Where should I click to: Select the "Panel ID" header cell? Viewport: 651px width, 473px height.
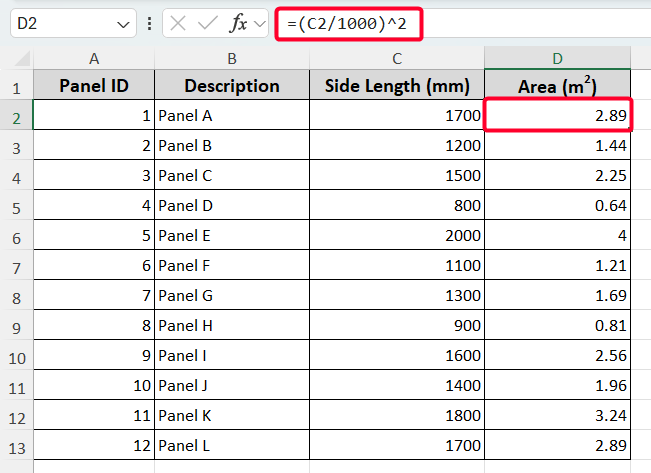pyautogui.click(x=94, y=86)
